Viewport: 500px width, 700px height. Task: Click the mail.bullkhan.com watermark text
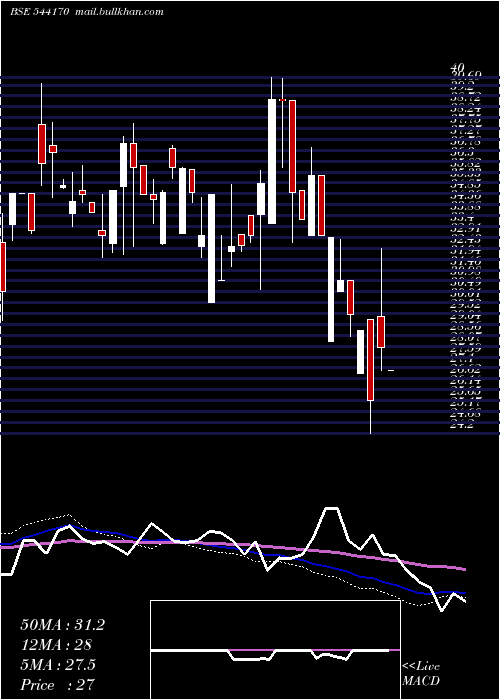pos(118,12)
